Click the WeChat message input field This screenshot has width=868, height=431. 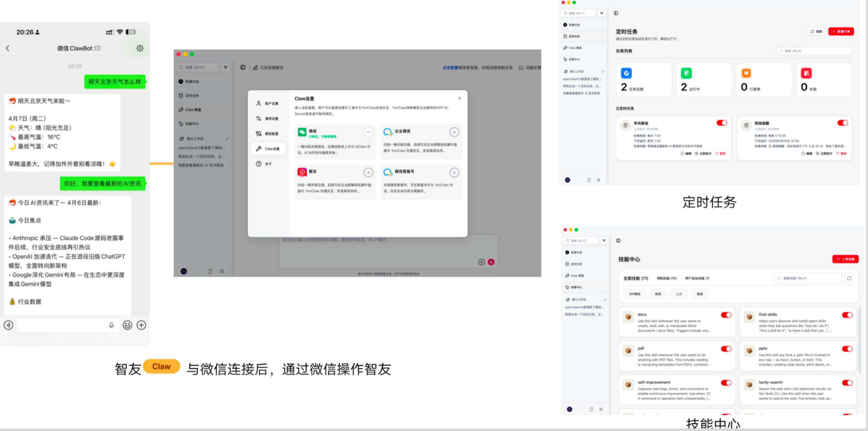pos(67,325)
